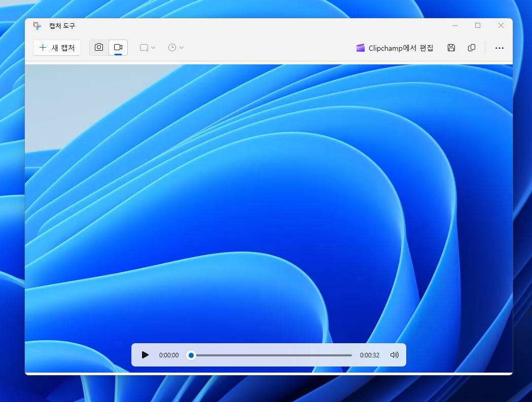532x402 pixels.
Task: Open the delay timer dropdown
Action: (176, 48)
